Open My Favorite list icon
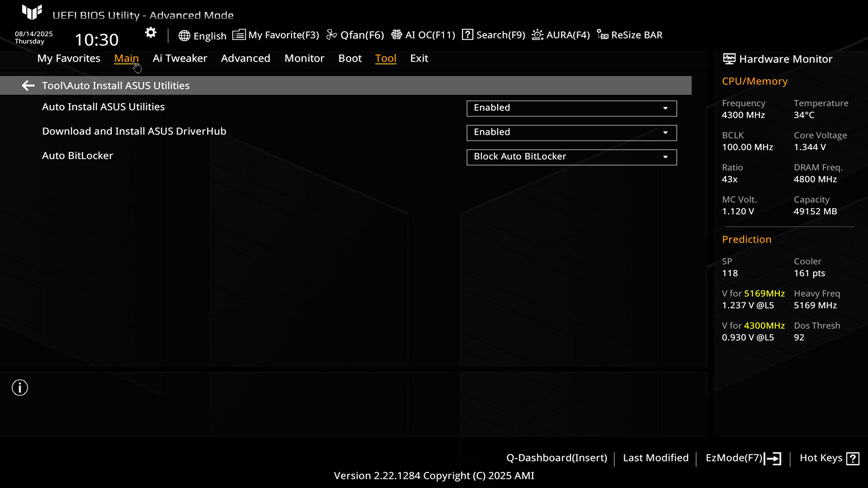Image resolution: width=868 pixels, height=488 pixels. point(239,35)
